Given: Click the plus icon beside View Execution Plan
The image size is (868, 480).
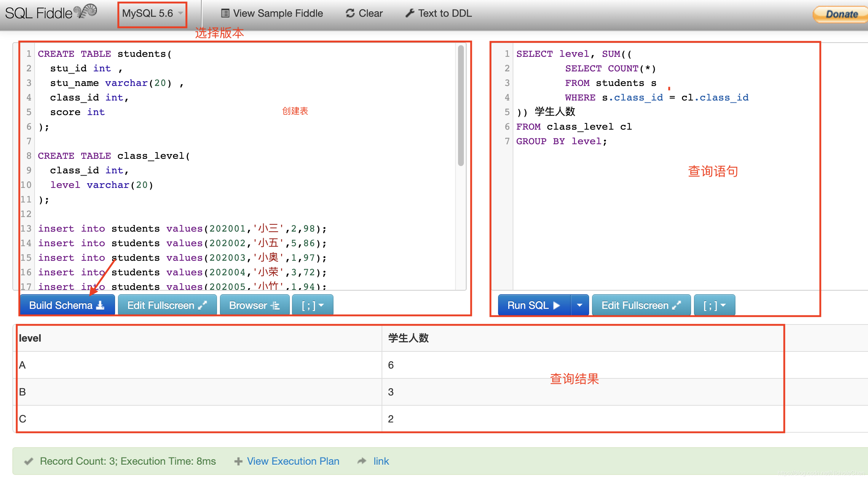Looking at the screenshot, I should tap(238, 461).
